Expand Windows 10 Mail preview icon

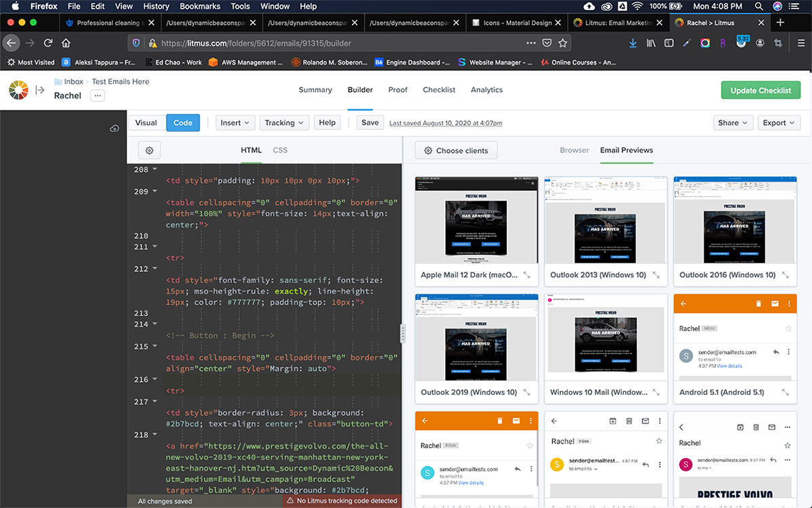tap(656, 392)
